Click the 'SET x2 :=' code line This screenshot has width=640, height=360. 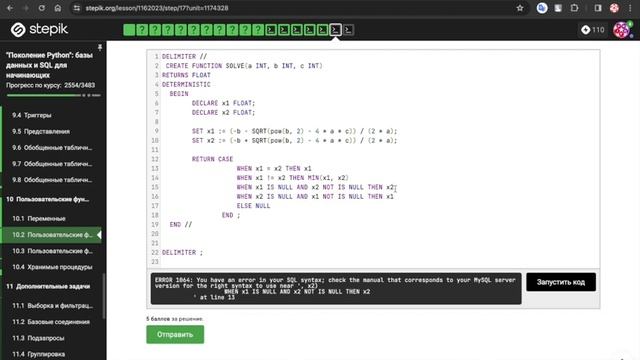294,140
